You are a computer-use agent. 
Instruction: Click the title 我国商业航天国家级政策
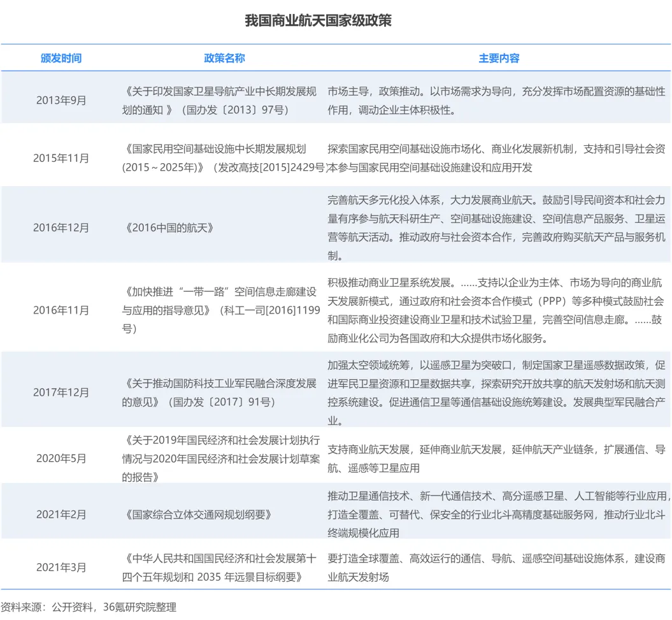pos(318,20)
